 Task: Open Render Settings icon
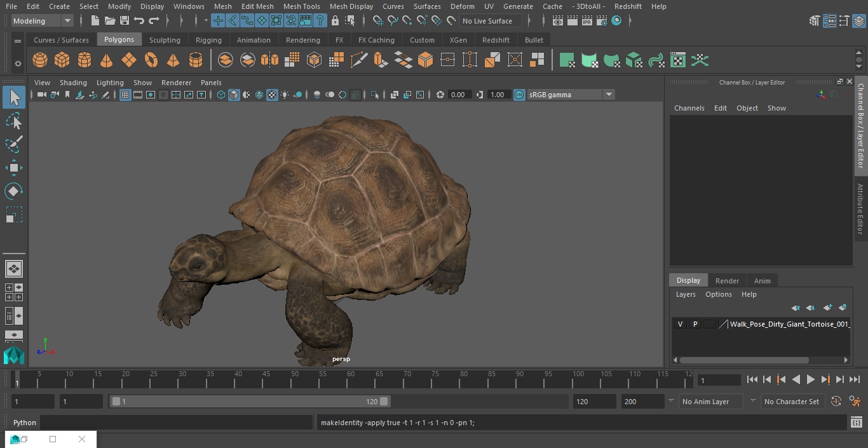(602, 21)
